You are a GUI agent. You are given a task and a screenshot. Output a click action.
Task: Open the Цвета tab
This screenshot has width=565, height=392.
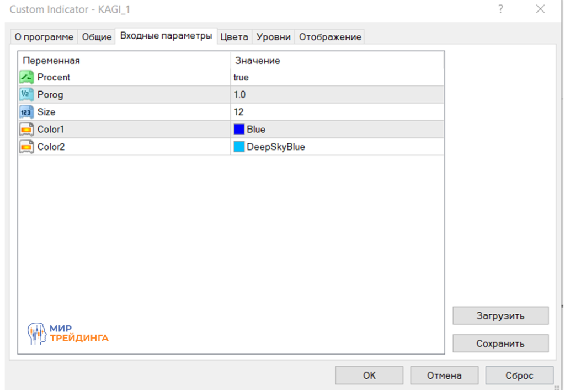(234, 37)
